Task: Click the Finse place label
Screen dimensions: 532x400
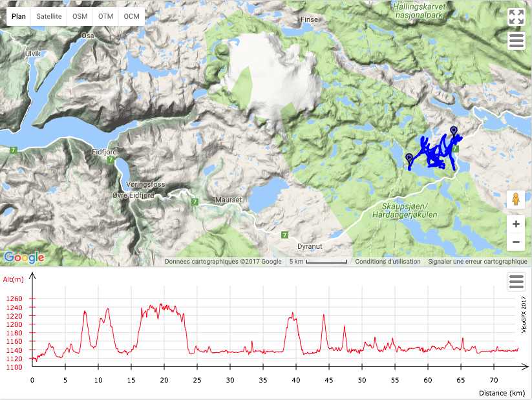Action: pyautogui.click(x=309, y=19)
